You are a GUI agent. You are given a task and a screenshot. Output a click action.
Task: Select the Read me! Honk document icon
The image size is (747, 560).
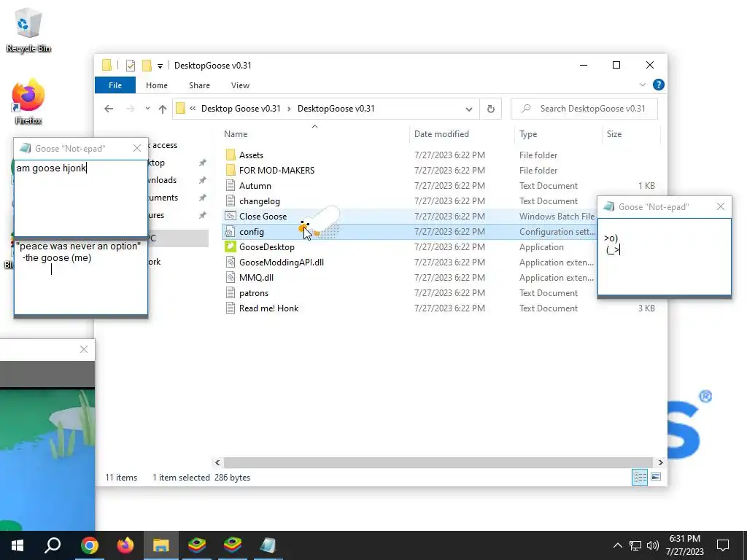point(231,308)
